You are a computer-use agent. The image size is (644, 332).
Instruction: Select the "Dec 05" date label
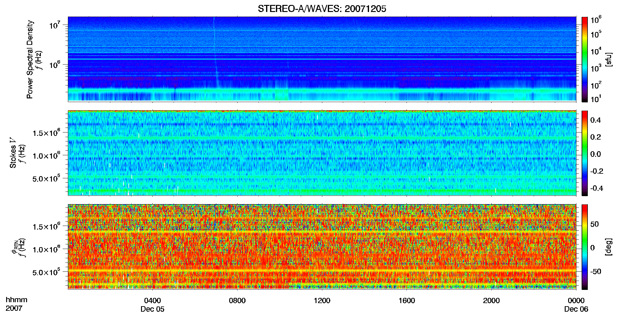point(152,309)
